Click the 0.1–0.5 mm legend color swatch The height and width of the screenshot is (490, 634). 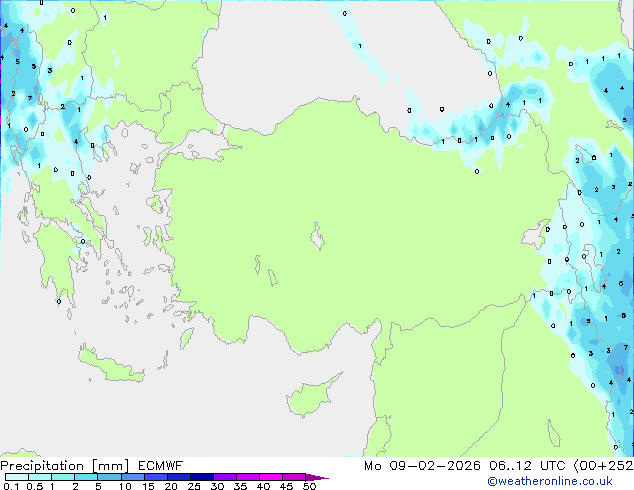pyautogui.click(x=17, y=477)
